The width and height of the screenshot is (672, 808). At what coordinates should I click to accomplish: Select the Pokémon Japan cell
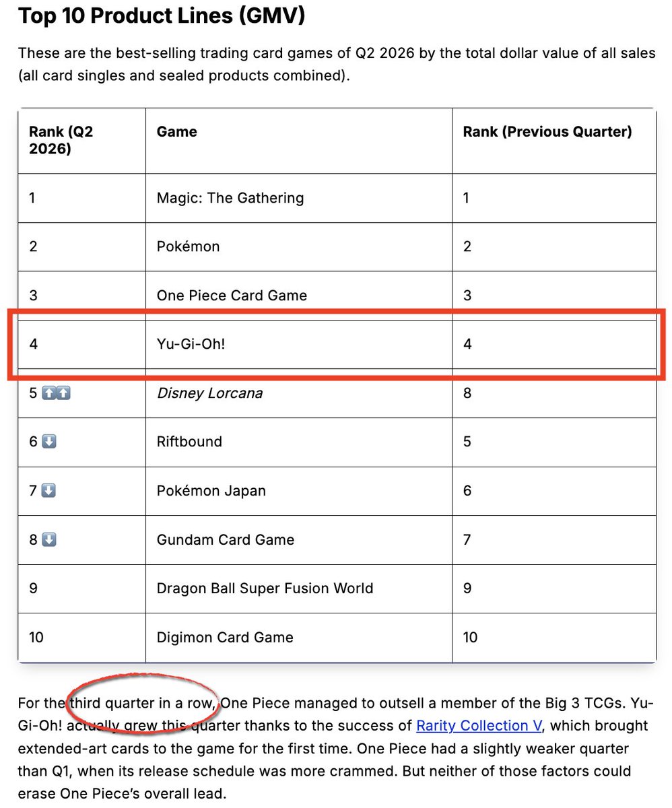[299, 491]
